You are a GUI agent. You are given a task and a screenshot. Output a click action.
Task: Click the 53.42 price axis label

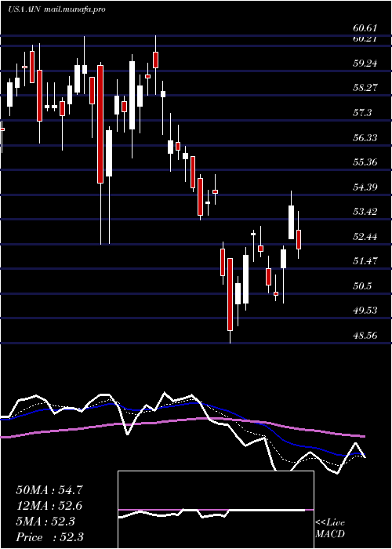click(x=365, y=212)
